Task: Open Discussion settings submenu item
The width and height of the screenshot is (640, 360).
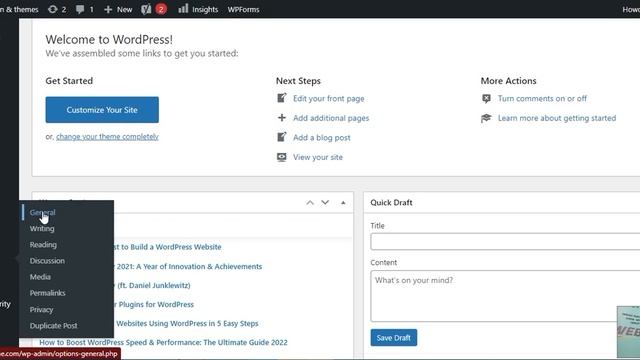Action: pyautogui.click(x=47, y=260)
